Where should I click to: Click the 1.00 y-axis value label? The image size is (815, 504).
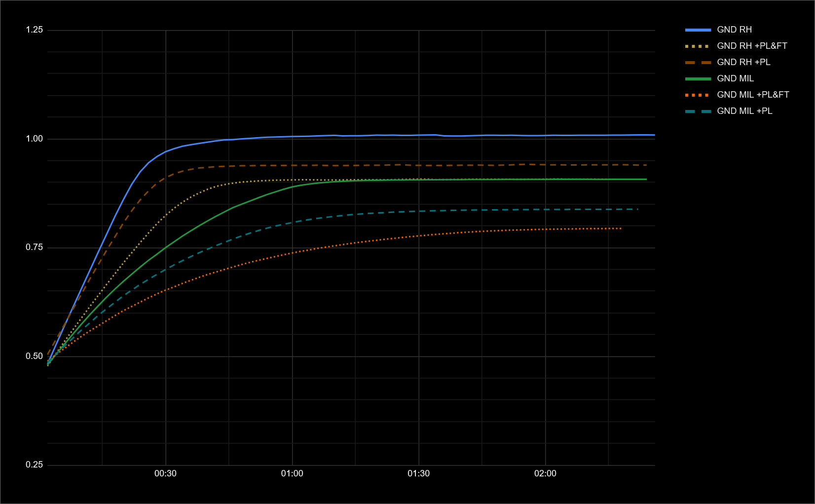pyautogui.click(x=35, y=139)
